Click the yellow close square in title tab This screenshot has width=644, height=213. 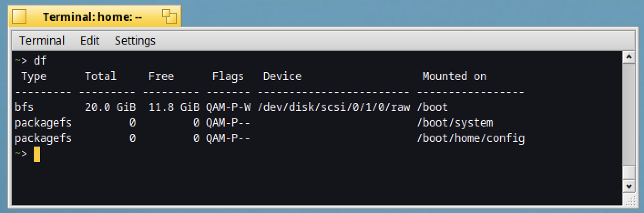(19, 17)
